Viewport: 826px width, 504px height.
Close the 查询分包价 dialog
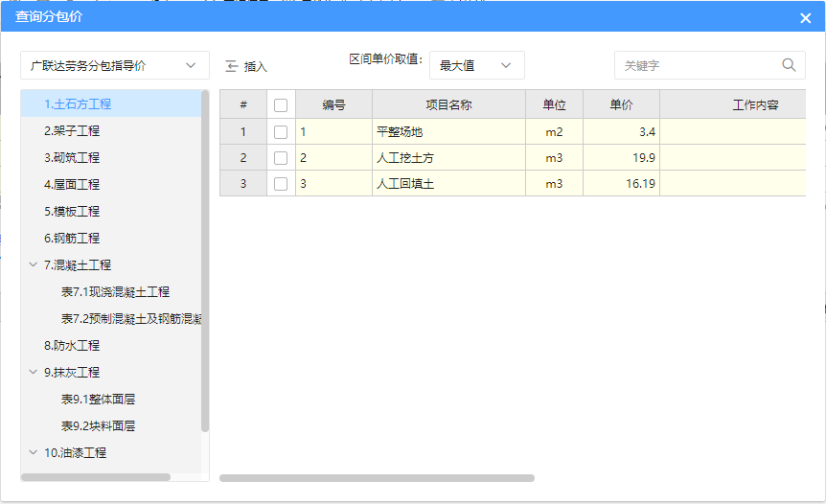805,17
